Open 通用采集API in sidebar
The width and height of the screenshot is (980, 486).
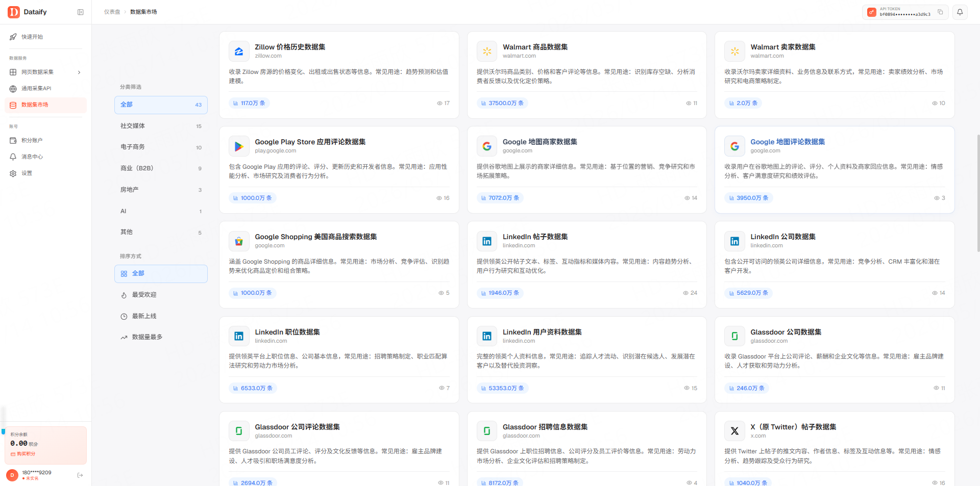(x=45, y=88)
